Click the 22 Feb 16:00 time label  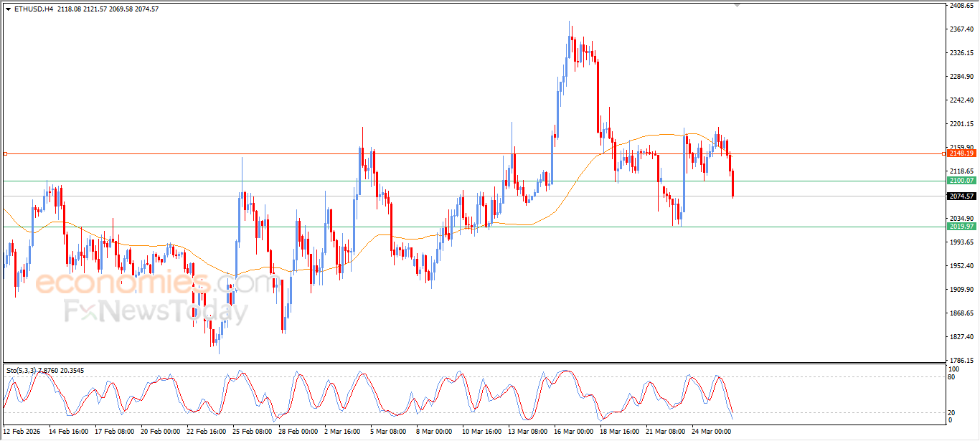tap(207, 432)
